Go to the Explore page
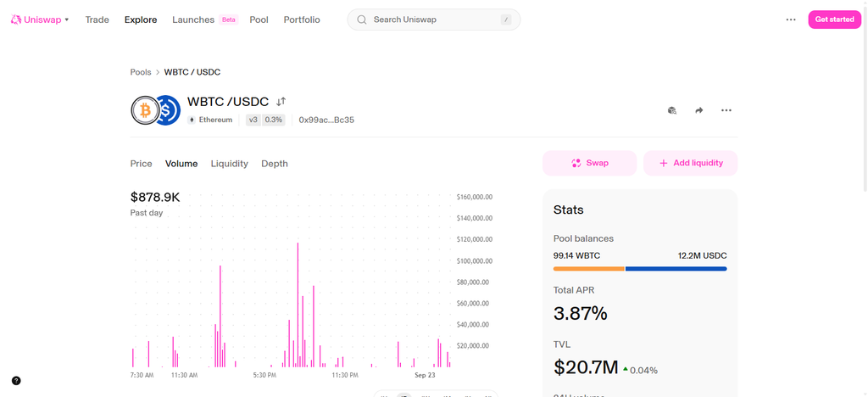 coord(141,20)
